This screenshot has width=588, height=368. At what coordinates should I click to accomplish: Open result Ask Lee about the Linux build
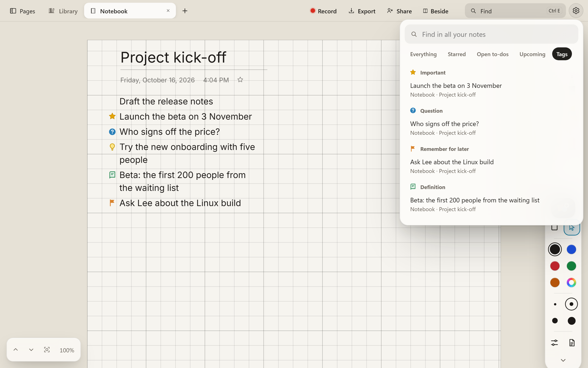[x=491, y=166]
